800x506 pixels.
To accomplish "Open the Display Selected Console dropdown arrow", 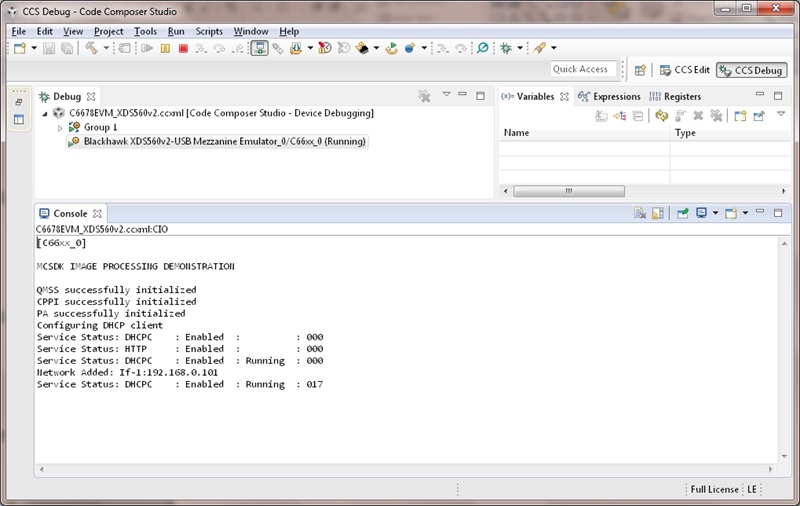I will point(714,213).
